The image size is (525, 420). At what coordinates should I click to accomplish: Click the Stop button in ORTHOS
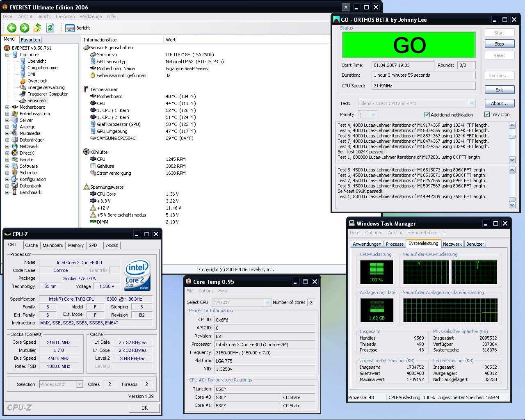pos(499,44)
